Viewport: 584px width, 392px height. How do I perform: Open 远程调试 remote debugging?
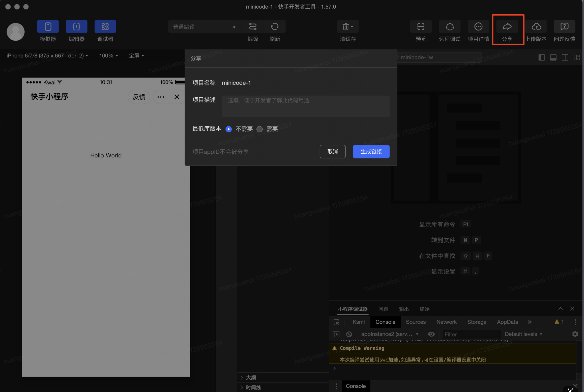450,26
